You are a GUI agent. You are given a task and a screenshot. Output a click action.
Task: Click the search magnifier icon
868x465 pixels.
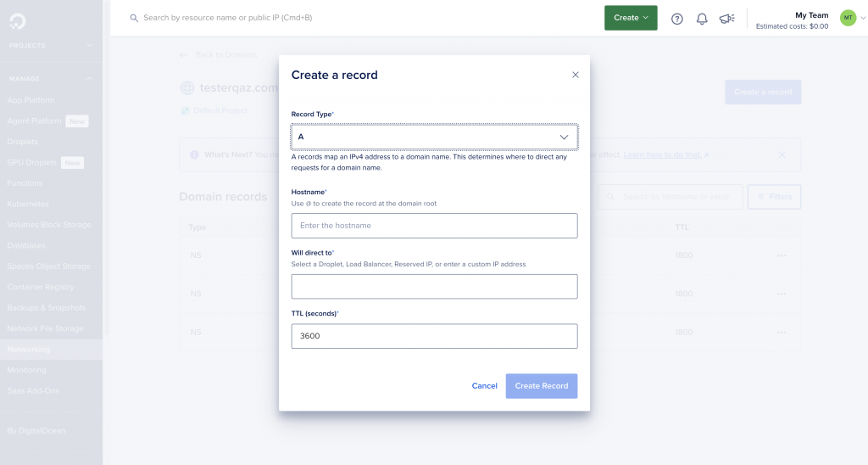point(134,18)
